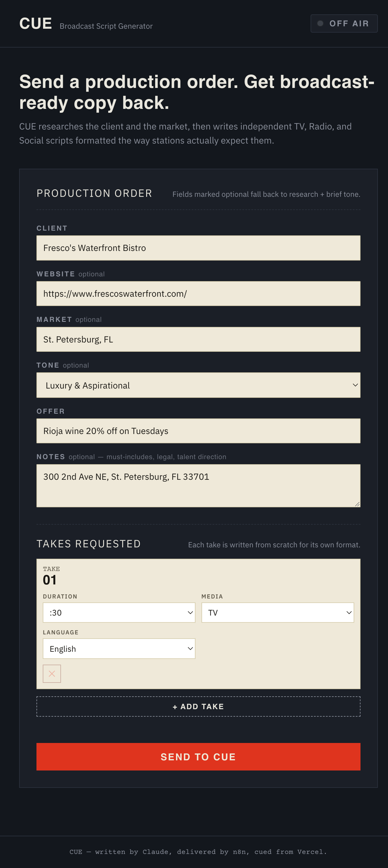The height and width of the screenshot is (868, 388).
Task: Click the grey dot in OFF AIR badge
Action: coord(320,23)
